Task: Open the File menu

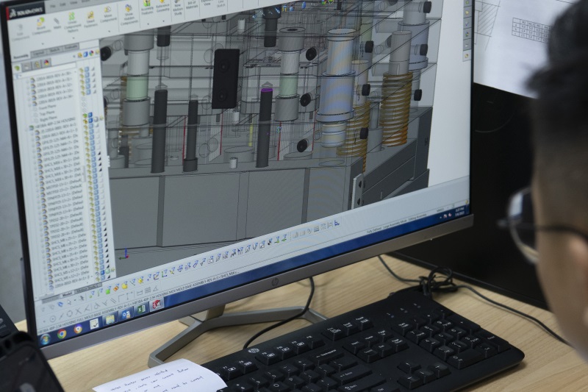Action: point(53,7)
